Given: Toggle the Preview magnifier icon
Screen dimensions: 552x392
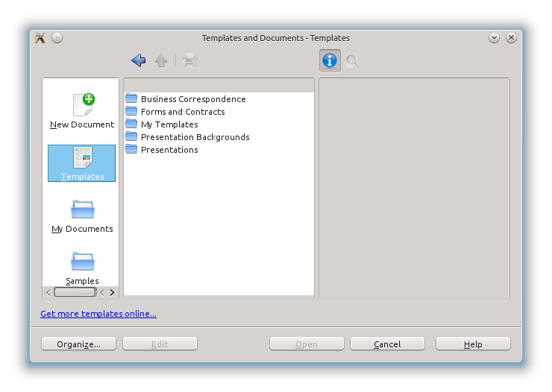Looking at the screenshot, I should coord(352,61).
